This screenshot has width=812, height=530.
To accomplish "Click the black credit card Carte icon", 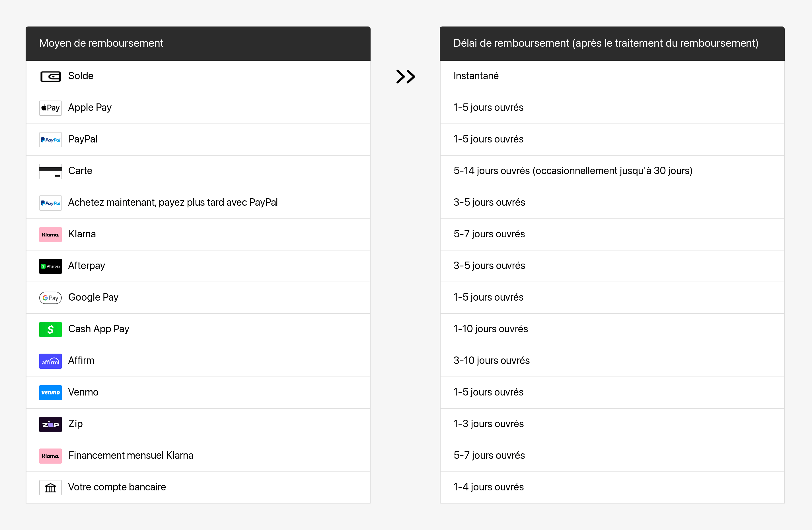I will 50,171.
